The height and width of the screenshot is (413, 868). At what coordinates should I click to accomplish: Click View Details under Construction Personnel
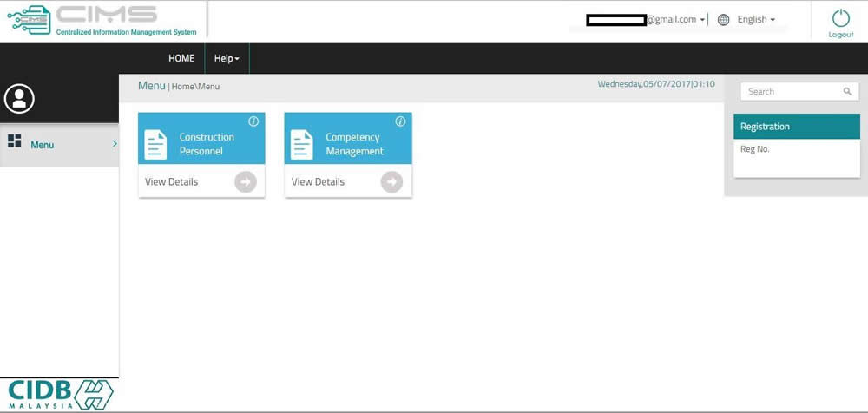[x=172, y=181]
